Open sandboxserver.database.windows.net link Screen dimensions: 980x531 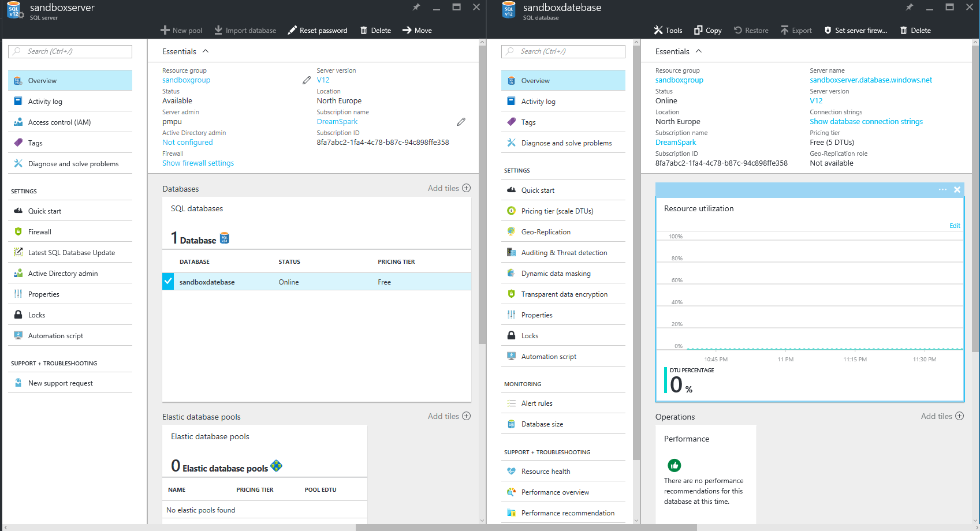[x=871, y=80]
